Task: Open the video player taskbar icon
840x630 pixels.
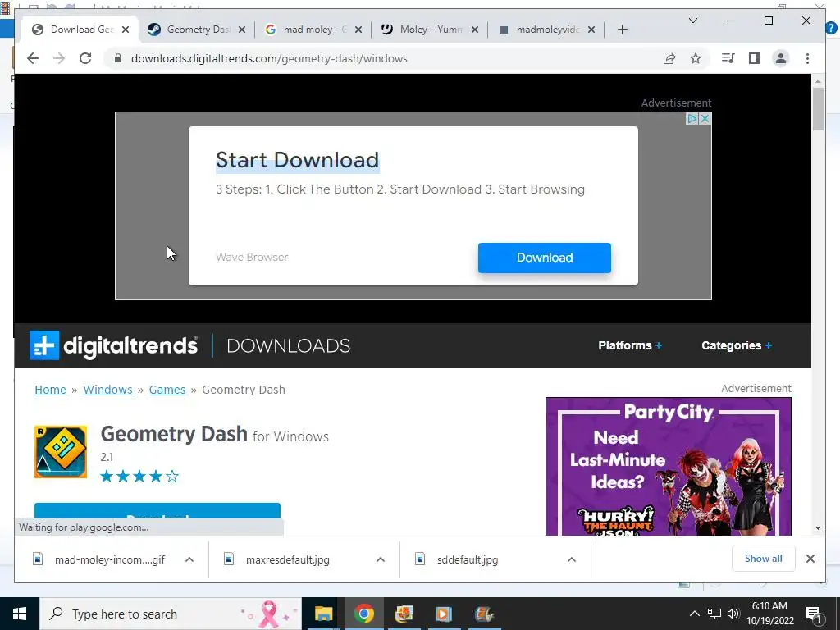Action: [x=444, y=614]
